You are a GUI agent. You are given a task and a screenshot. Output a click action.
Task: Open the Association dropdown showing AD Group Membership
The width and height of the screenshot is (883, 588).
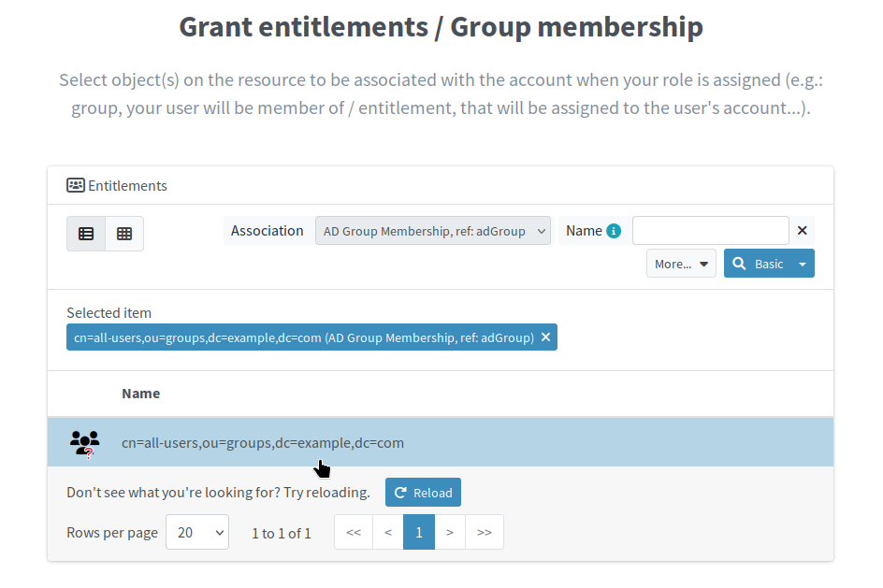[432, 230]
